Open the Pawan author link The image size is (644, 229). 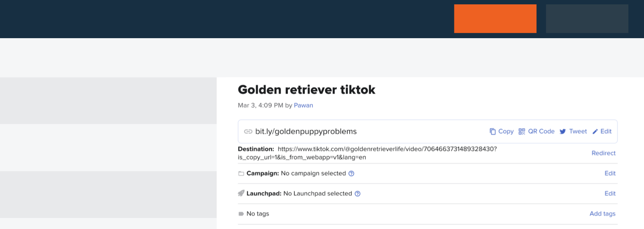point(303,105)
